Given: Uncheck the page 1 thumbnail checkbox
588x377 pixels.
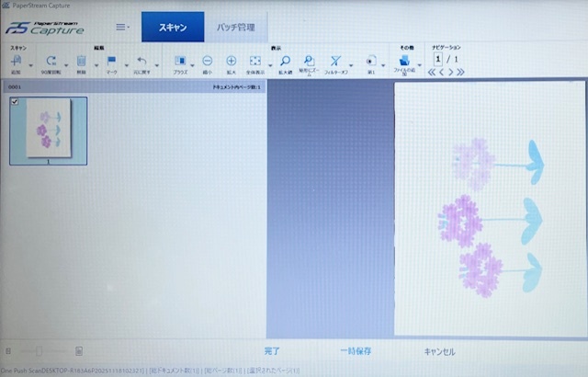Looking at the screenshot, I should click(15, 101).
